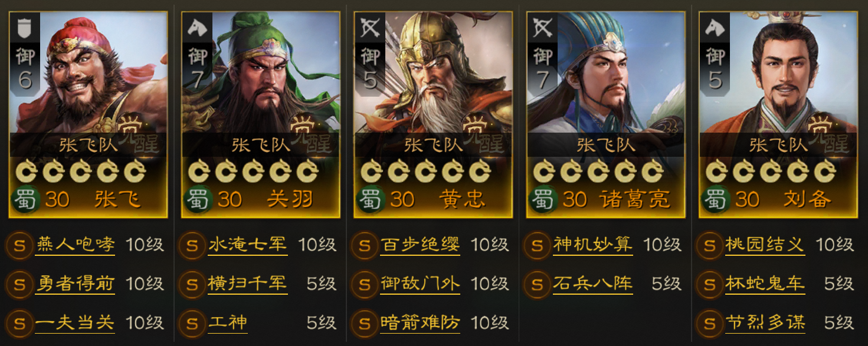The width and height of the screenshot is (868, 346).
Task: Open the 横扫千军 skill link
Action: click(x=248, y=284)
